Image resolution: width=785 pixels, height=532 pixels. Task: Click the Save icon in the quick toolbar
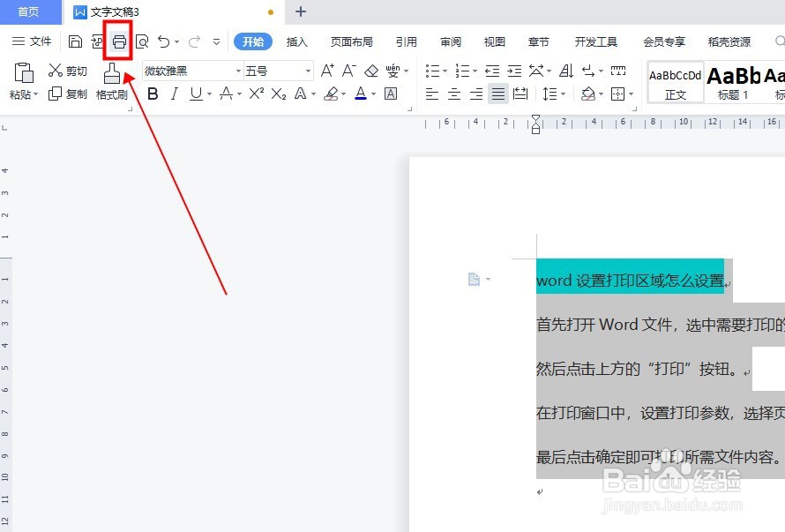click(75, 41)
